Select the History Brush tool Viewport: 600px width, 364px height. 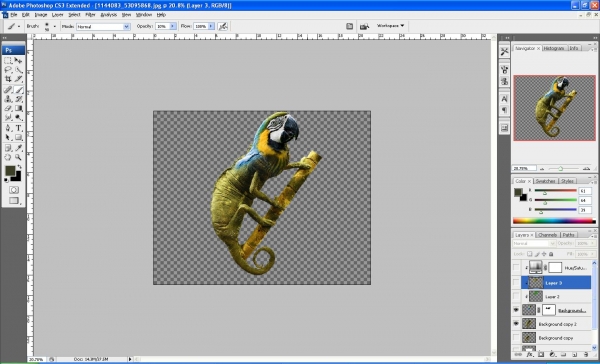pyautogui.click(x=18, y=99)
